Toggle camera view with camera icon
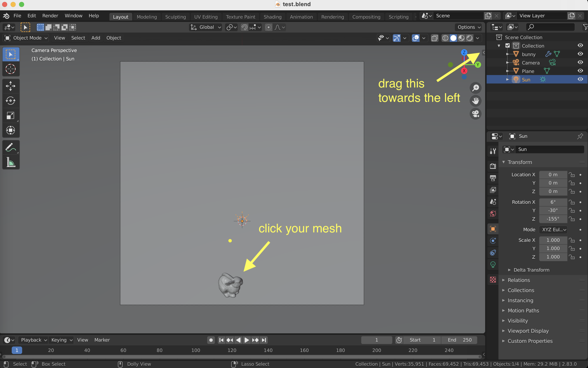The height and width of the screenshot is (368, 588). click(x=475, y=114)
